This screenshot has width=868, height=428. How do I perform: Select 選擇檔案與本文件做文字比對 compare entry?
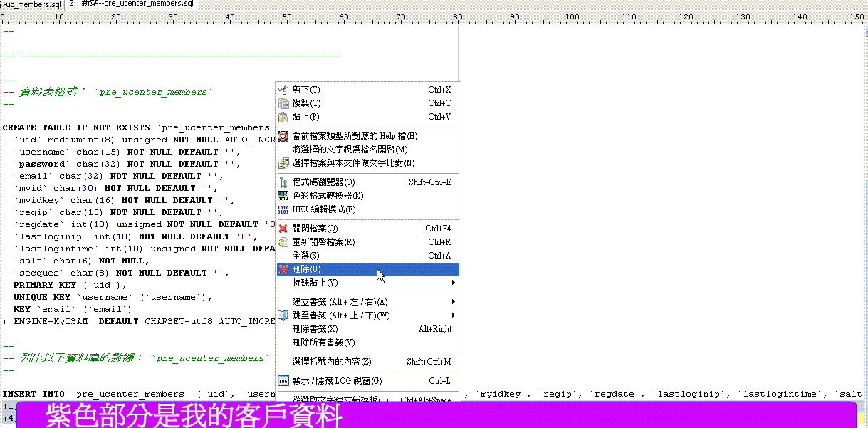(x=367, y=163)
